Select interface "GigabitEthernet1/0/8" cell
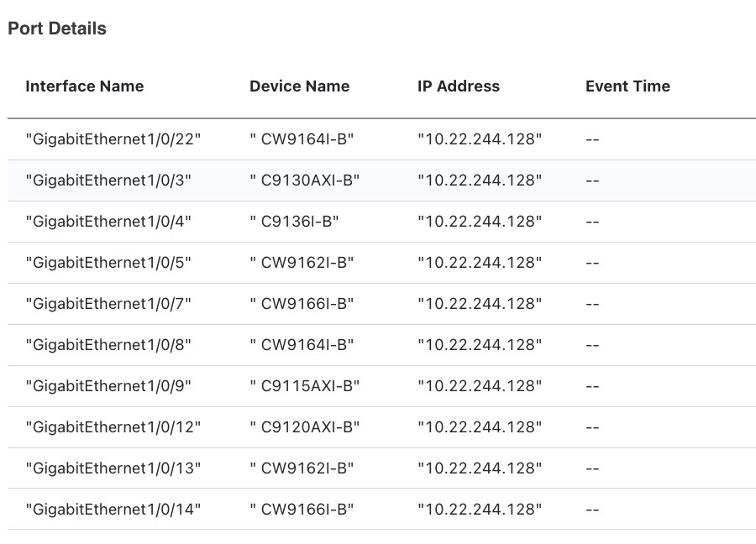Viewport: 756px width, 544px height. (x=108, y=345)
